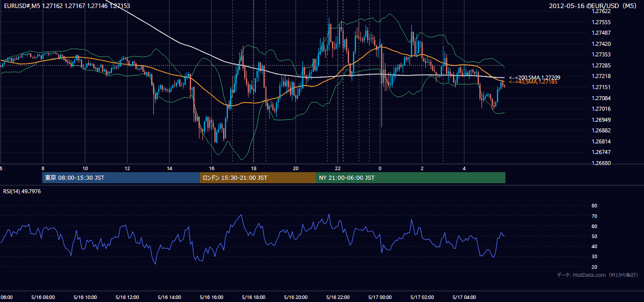Click the ロンドン 15:30-21:00 JST session bar

[x=258, y=178]
